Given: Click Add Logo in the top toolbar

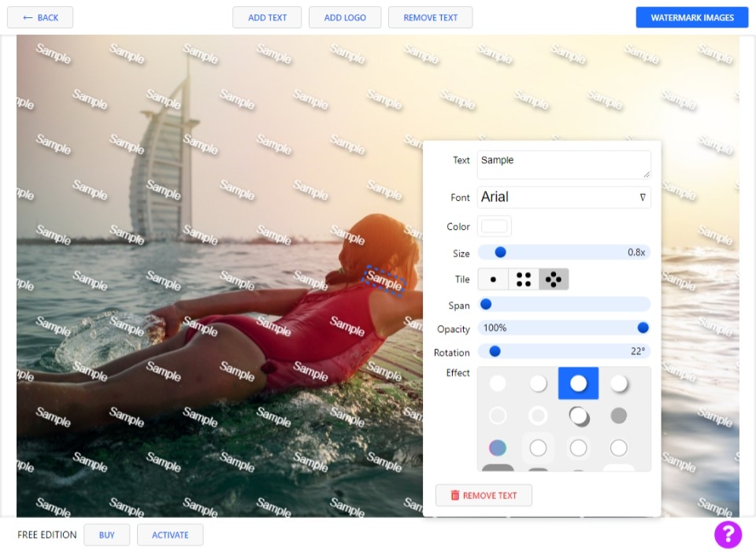Looking at the screenshot, I should (x=345, y=17).
